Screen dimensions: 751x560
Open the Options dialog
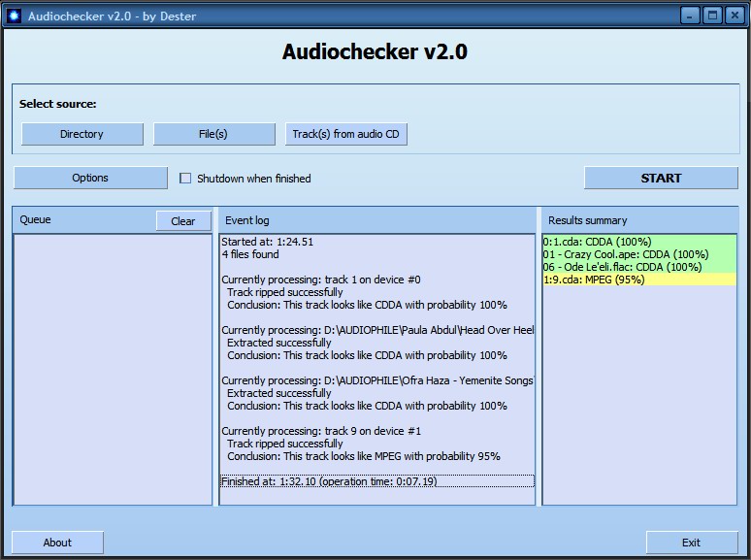[x=90, y=178]
